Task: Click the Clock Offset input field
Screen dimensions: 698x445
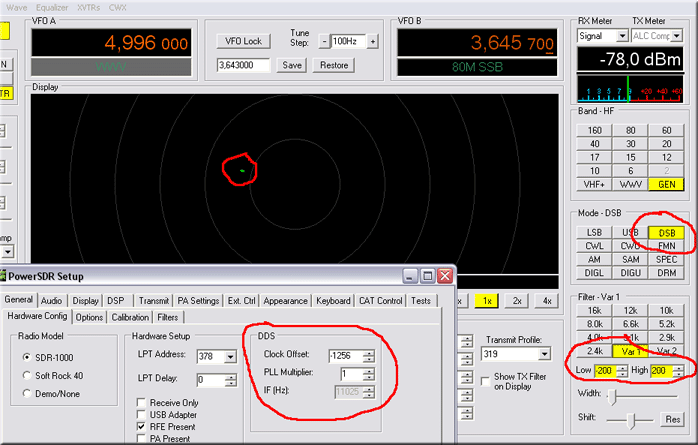Action: click(x=342, y=355)
